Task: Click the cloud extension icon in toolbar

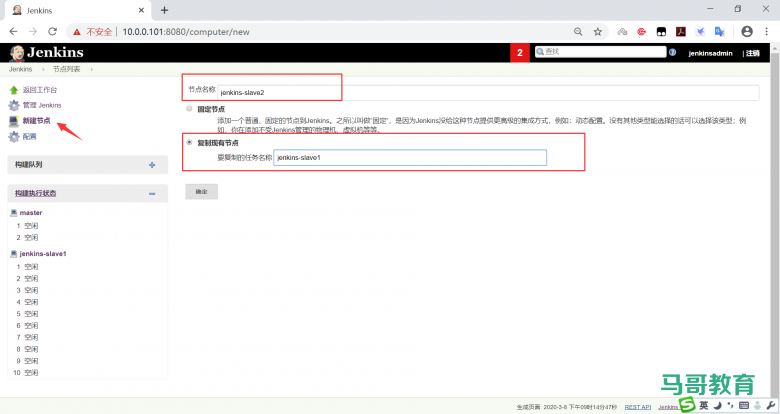Action: point(622,31)
